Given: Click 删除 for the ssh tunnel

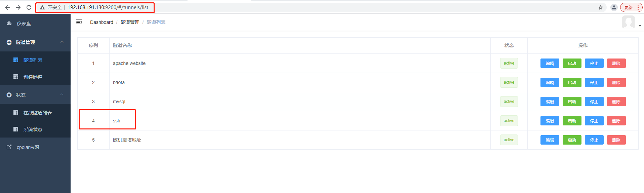Looking at the screenshot, I should tap(616, 121).
